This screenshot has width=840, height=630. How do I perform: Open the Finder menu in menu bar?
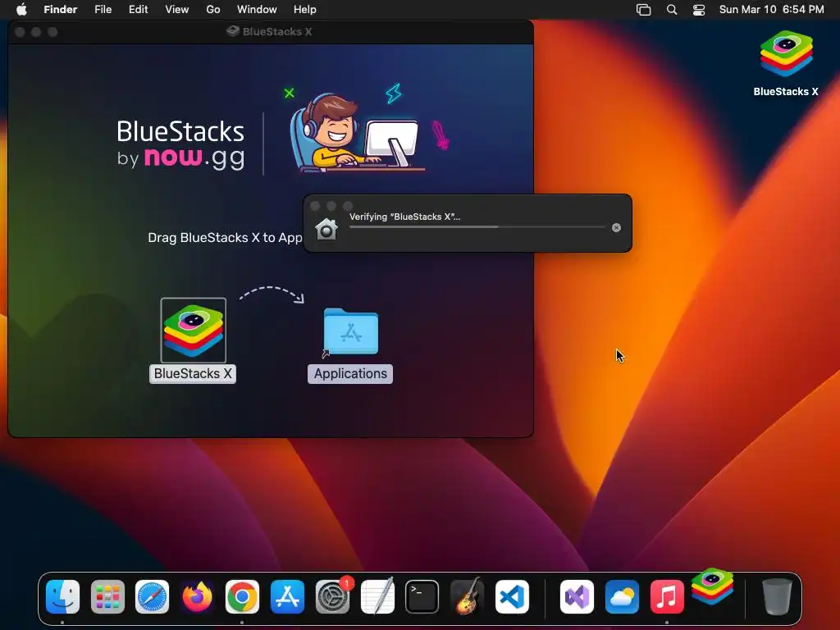pyautogui.click(x=61, y=9)
